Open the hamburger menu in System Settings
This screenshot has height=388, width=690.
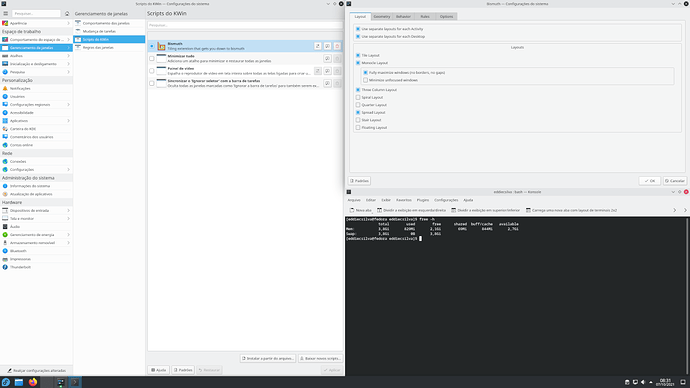6,14
